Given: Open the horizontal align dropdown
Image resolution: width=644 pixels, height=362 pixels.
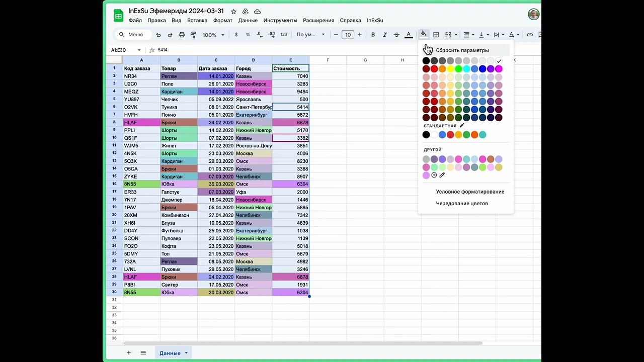Looking at the screenshot, I should (x=469, y=35).
